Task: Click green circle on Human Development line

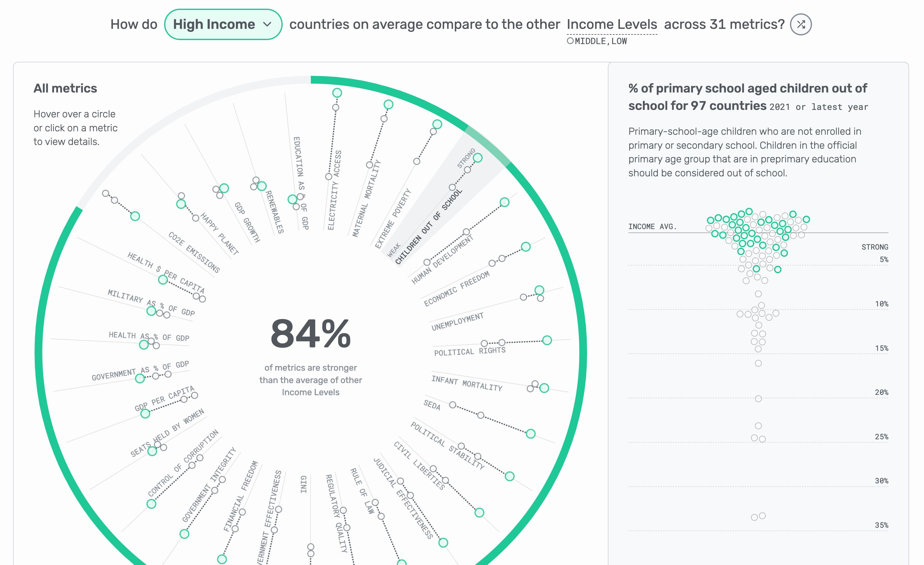Action: (x=505, y=202)
